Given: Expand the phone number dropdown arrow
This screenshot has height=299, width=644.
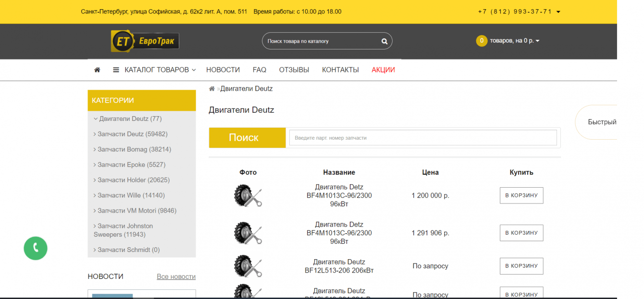Looking at the screenshot, I should [x=558, y=12].
